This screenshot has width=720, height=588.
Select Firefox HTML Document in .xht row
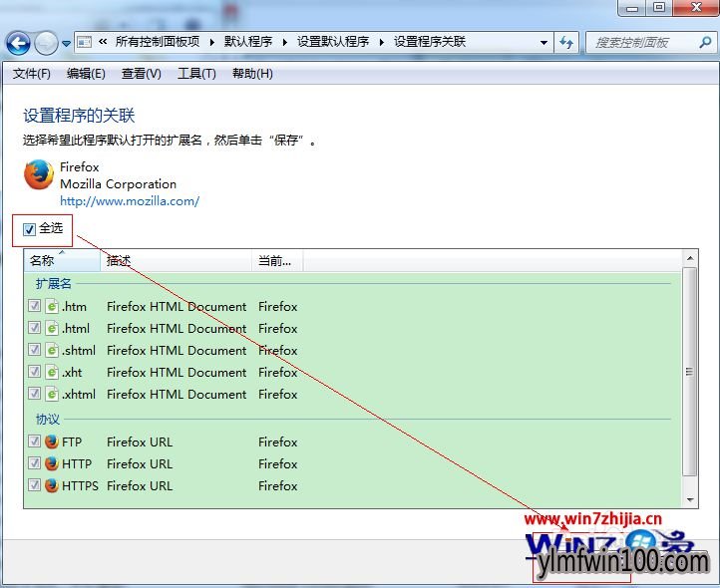[x=177, y=372]
